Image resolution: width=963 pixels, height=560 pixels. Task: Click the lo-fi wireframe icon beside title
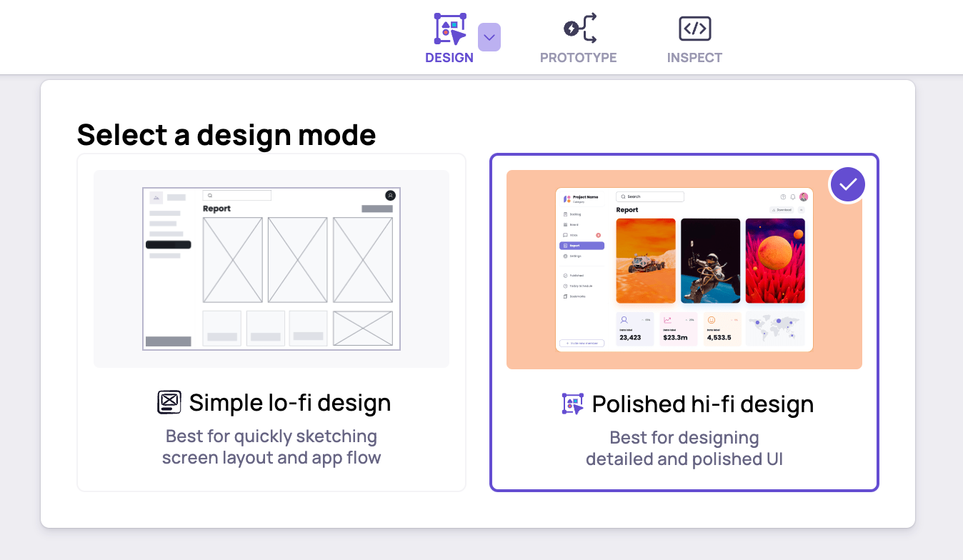(x=169, y=403)
